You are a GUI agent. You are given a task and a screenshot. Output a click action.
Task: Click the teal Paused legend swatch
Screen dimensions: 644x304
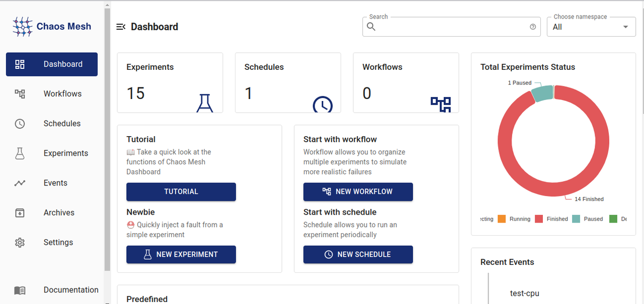coord(576,219)
